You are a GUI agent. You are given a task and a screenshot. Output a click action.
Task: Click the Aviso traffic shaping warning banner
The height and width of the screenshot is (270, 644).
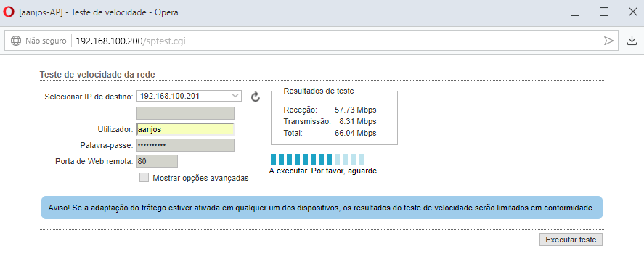(x=322, y=208)
